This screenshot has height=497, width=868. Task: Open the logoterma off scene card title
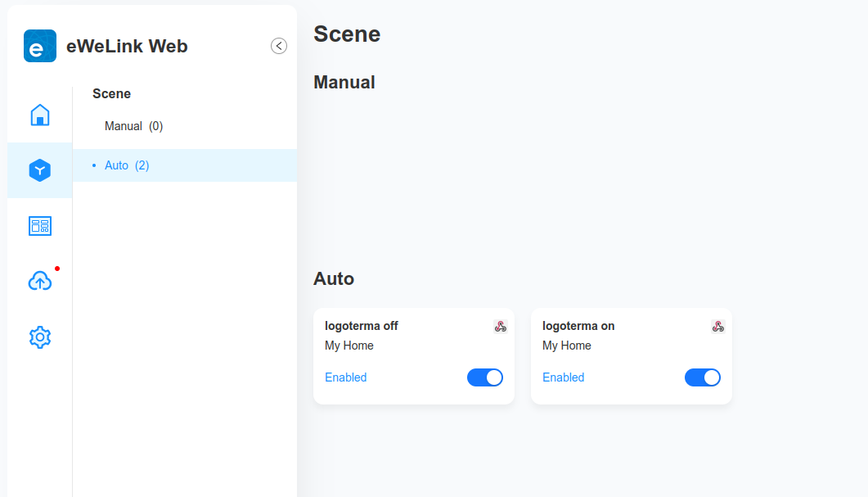coord(362,326)
